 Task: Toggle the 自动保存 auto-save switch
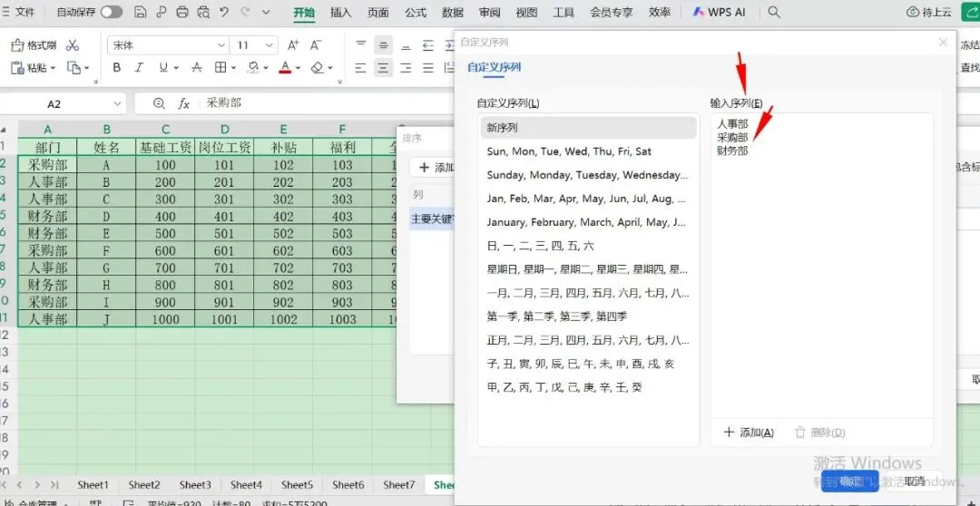(112, 12)
